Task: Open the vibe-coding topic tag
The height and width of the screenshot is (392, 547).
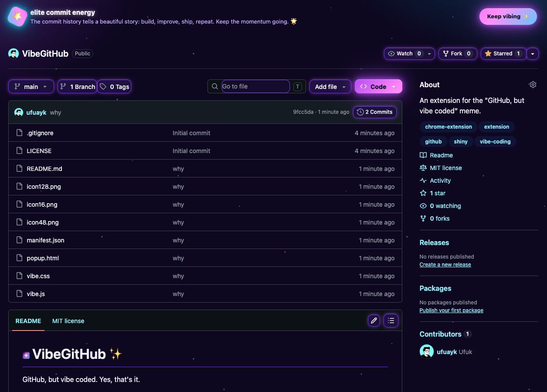Action: click(495, 142)
